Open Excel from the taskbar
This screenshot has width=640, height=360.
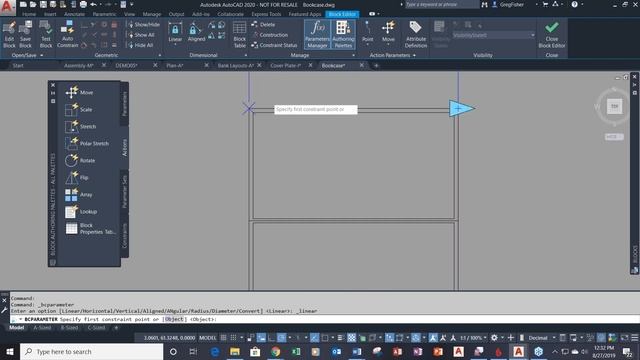(296, 351)
